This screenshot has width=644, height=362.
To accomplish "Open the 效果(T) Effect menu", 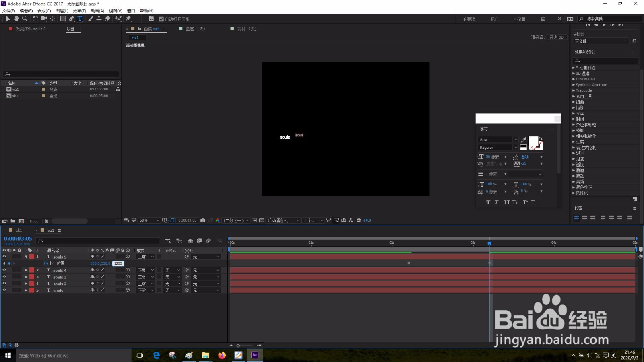I will click(80, 11).
